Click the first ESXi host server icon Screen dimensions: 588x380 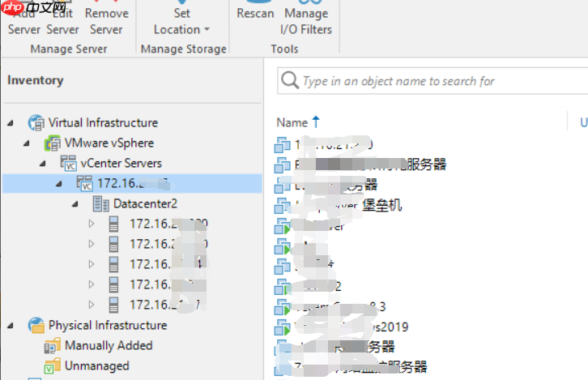point(113,224)
